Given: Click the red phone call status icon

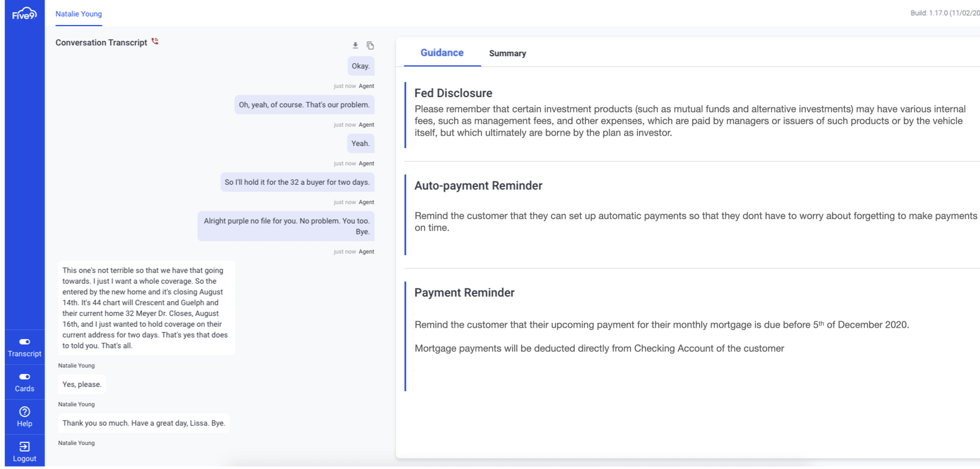Looking at the screenshot, I should pos(155,41).
